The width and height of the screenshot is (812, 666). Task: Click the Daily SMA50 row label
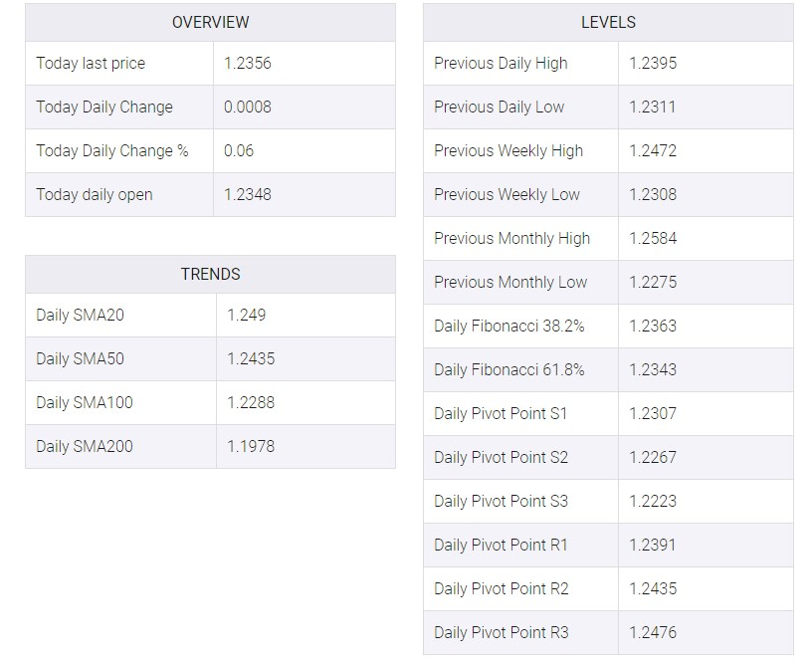[x=80, y=359]
